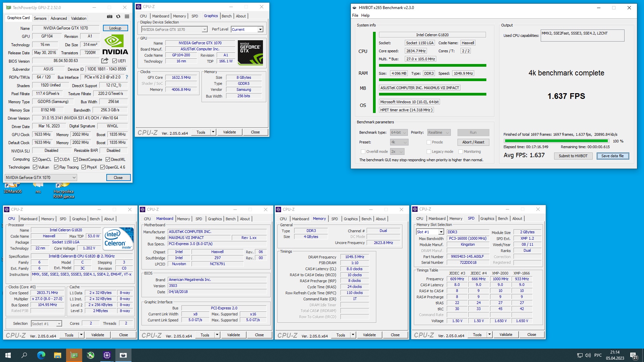Toggle the UEFI checkbox in GPU-Z
This screenshot has width=644, height=362.
(x=114, y=61)
